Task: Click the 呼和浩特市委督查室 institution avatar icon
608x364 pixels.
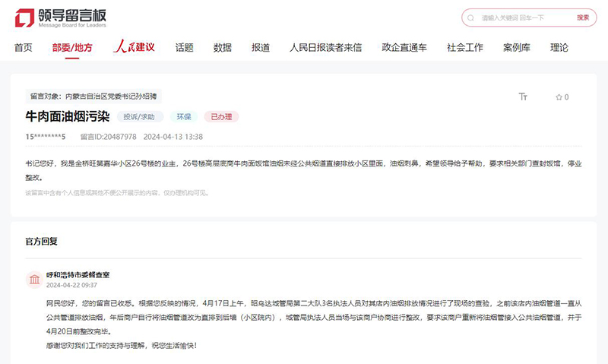Action: coord(34,280)
